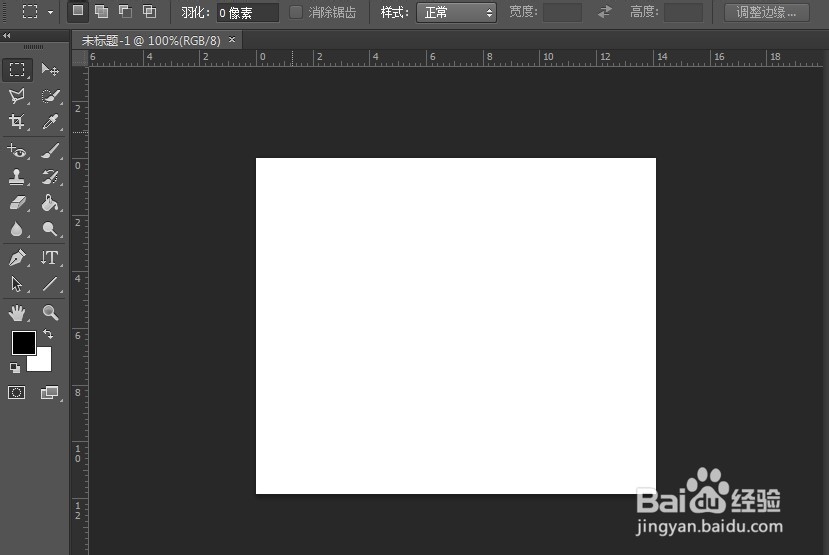The width and height of the screenshot is (829, 555).
Task: Select the Eraser tool
Action: (x=17, y=203)
